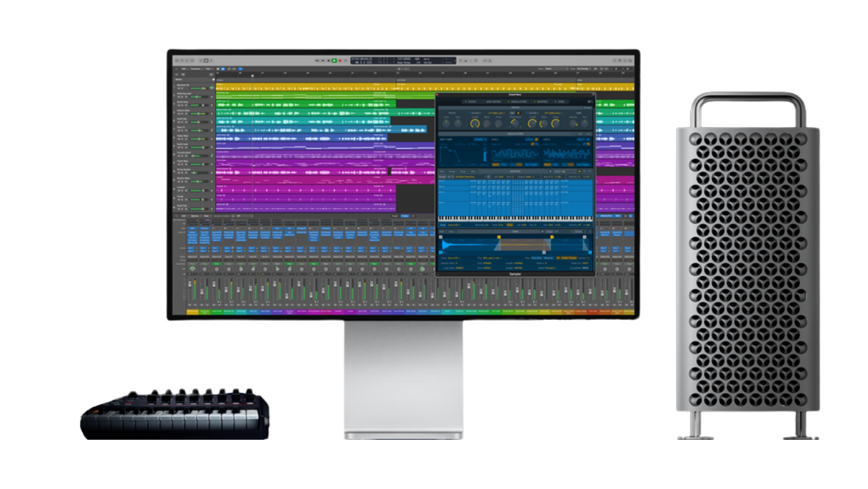Viewport: 868px width, 489px height.
Task: Add a new track with the plus button
Action: tap(176, 75)
